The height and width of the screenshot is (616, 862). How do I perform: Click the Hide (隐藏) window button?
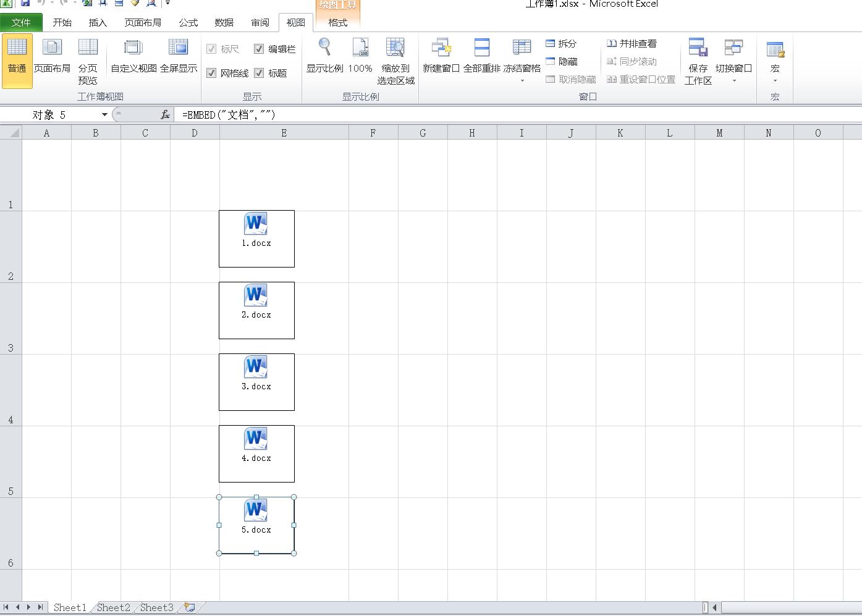pyautogui.click(x=562, y=61)
